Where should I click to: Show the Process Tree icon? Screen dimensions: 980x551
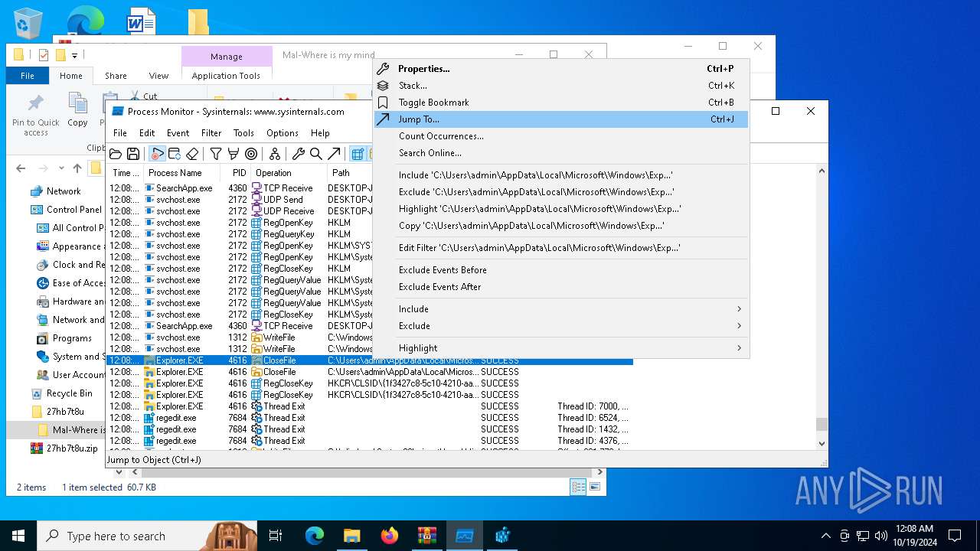tap(274, 154)
